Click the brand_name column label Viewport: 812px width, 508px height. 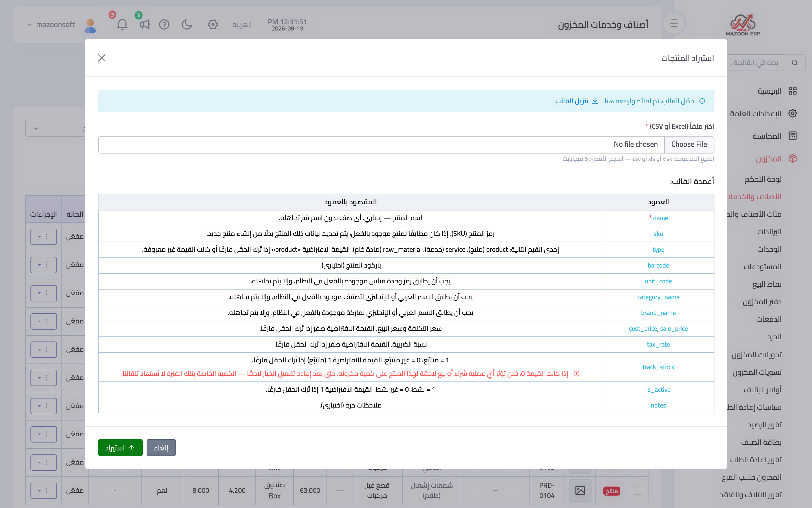pyautogui.click(x=658, y=313)
